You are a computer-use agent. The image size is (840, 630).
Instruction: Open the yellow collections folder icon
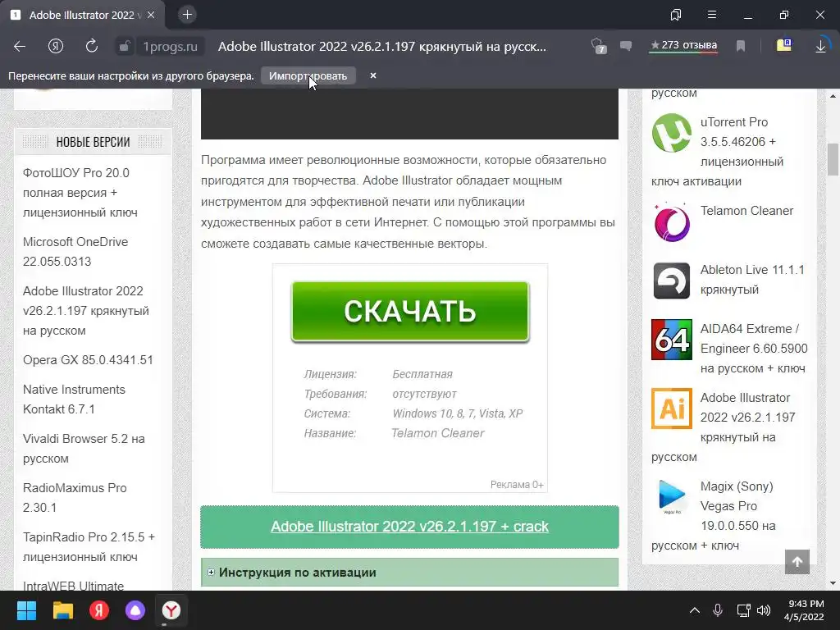(x=784, y=46)
